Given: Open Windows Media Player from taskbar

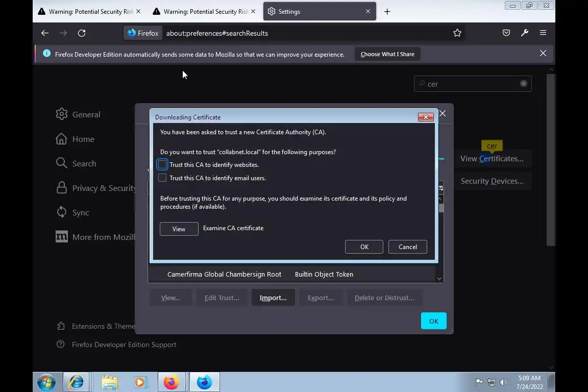Looking at the screenshot, I should [x=140, y=382].
